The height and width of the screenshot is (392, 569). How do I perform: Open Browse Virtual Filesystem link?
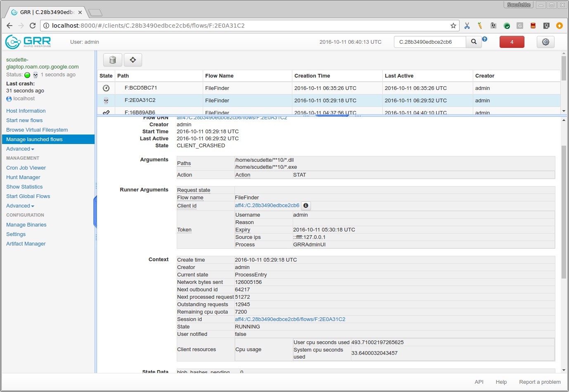[37, 130]
